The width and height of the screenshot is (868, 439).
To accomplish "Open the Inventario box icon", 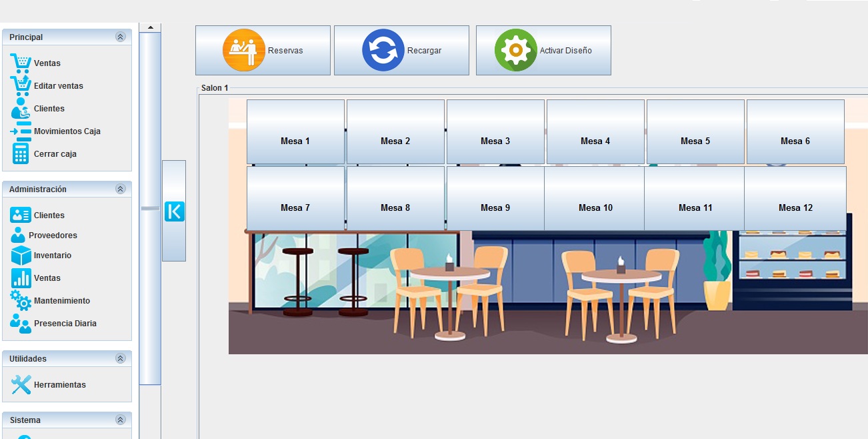I will (21, 256).
